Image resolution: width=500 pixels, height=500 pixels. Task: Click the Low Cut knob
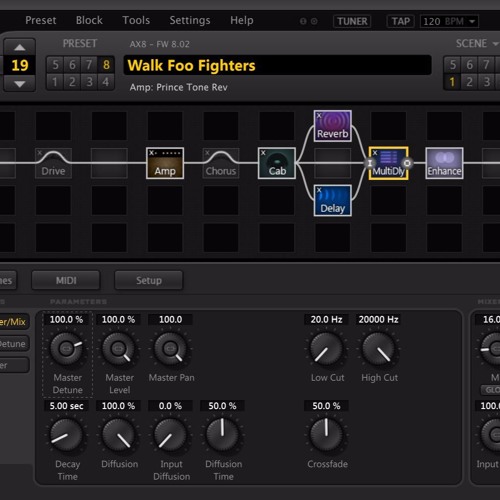326,349
